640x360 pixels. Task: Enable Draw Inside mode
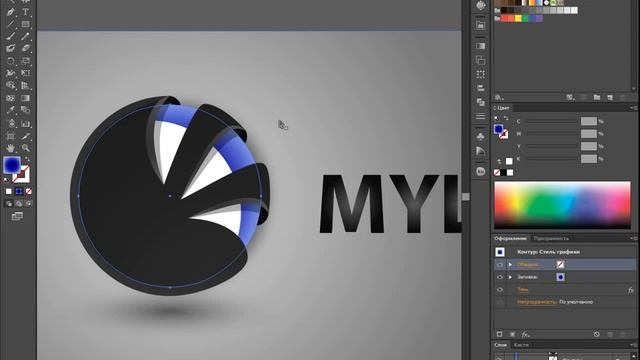29,203
